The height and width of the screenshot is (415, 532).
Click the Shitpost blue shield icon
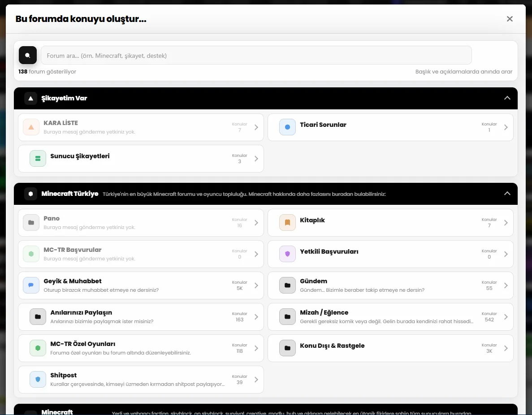tap(38, 379)
